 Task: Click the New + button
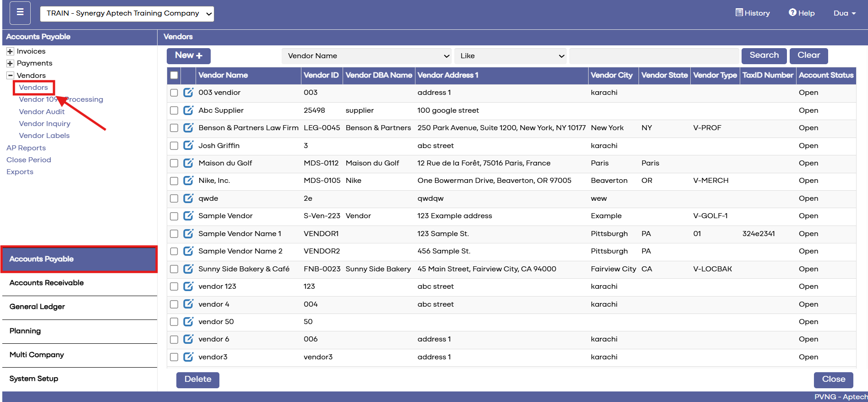(189, 55)
